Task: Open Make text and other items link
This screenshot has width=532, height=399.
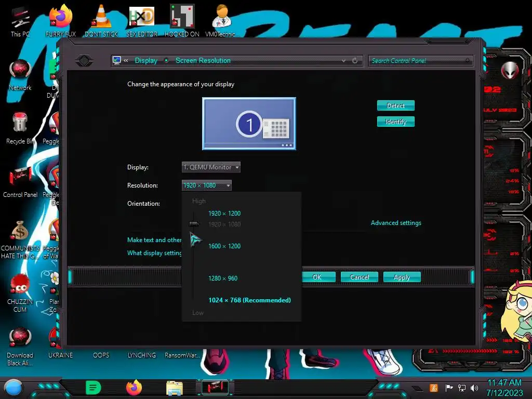Action: (154, 240)
